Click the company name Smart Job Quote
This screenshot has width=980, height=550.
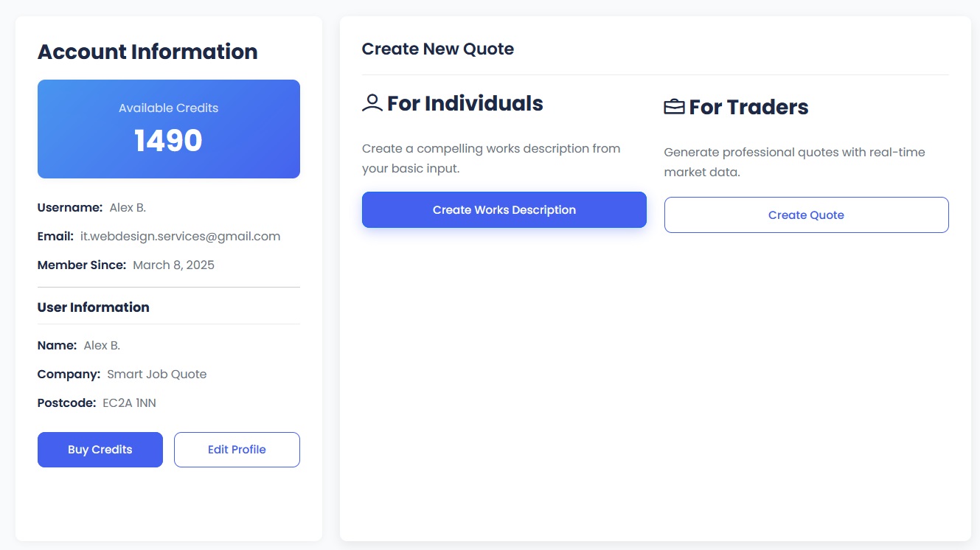point(157,375)
